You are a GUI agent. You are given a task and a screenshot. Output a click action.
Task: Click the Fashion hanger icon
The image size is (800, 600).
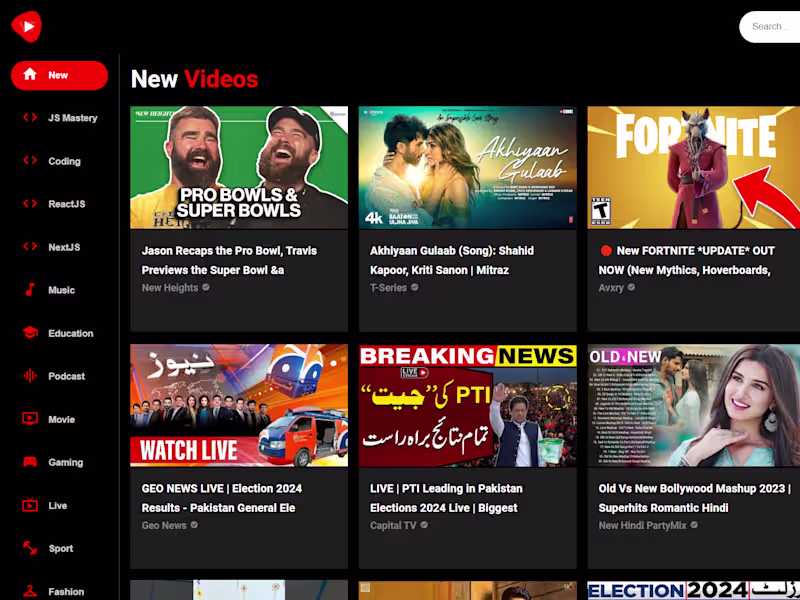(30, 591)
